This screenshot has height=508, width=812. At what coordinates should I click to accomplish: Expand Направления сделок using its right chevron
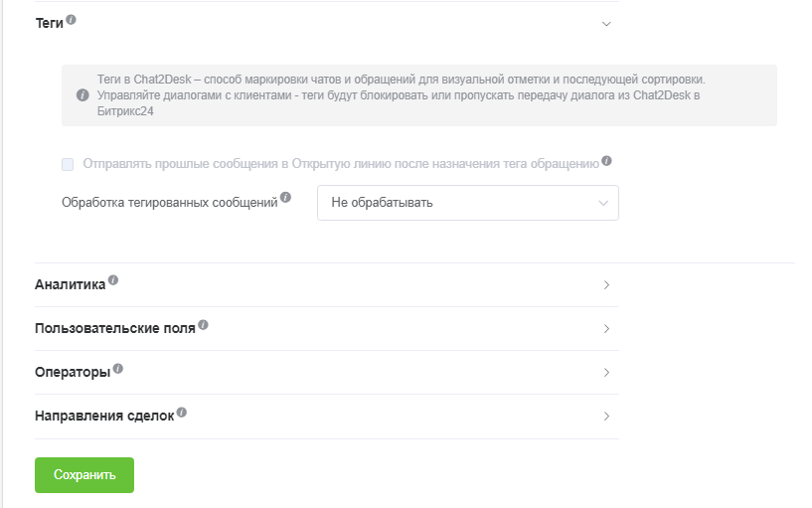tap(606, 417)
